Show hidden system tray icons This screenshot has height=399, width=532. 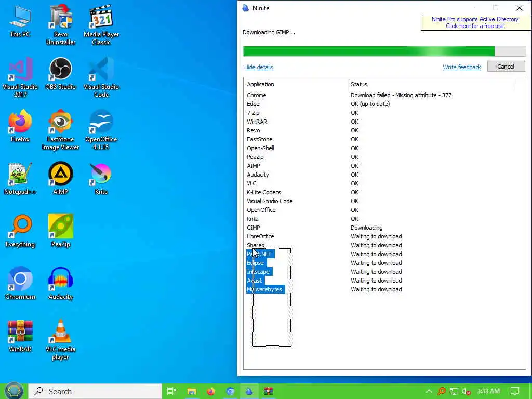point(429,391)
